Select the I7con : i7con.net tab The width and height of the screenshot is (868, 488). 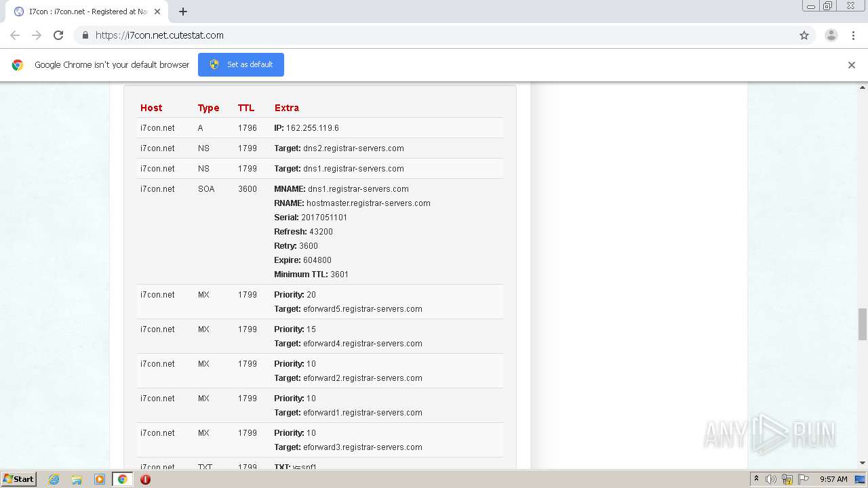coord(88,12)
